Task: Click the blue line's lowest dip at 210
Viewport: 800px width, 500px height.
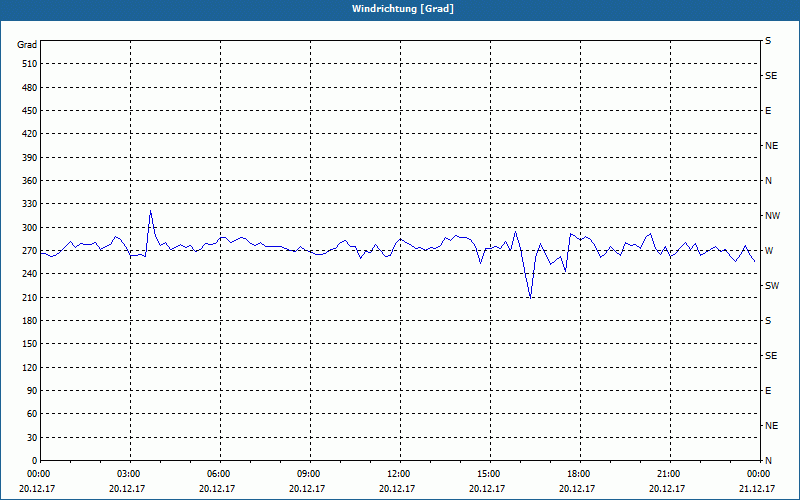Action: (x=531, y=297)
